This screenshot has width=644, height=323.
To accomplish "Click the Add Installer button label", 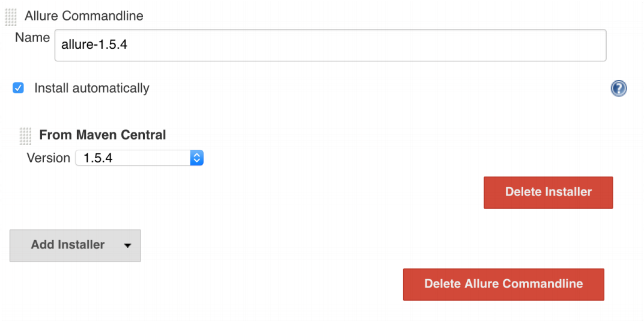I will 68,245.
